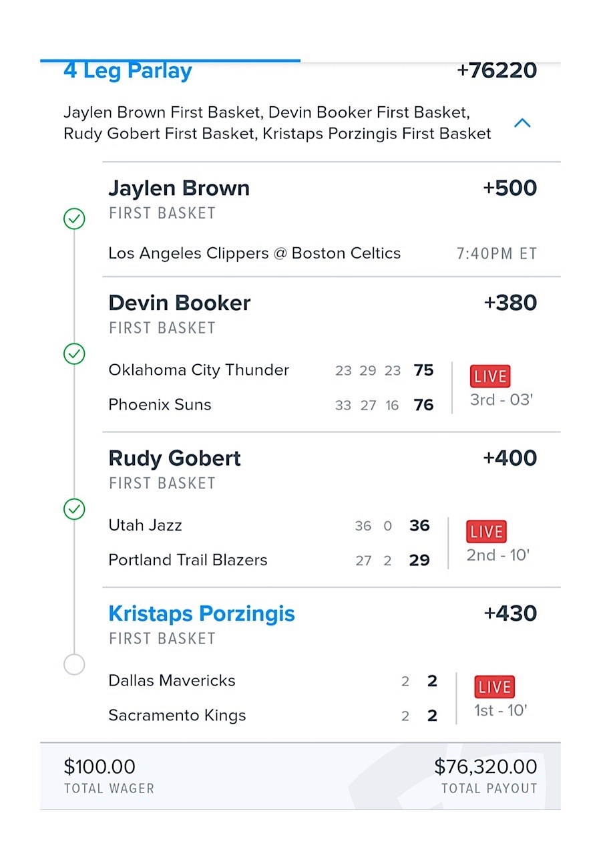Viewport: 601px width, 868px height.
Task: Collapse the parlay legs with the chevron
Action: (522, 123)
